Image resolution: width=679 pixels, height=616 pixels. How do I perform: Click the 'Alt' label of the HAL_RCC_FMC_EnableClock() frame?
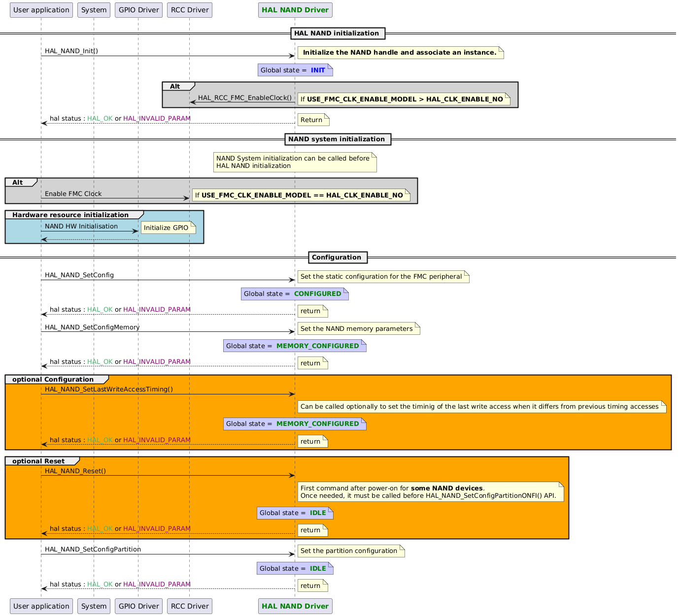(175, 86)
